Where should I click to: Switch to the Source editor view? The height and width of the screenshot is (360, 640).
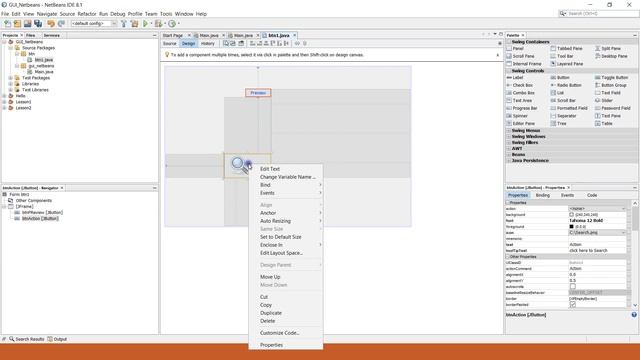[169, 44]
